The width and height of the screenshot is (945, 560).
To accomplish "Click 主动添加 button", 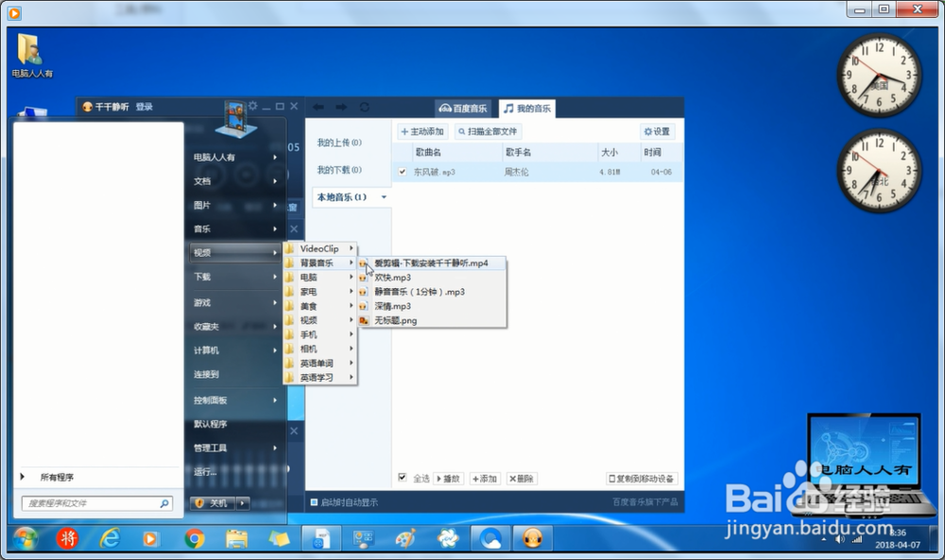I will click(x=422, y=131).
